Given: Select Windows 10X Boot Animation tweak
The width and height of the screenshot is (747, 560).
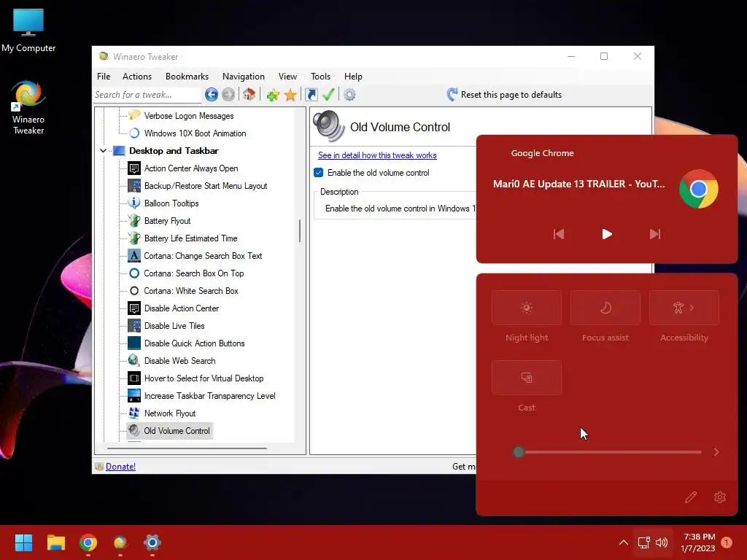Looking at the screenshot, I should (195, 133).
